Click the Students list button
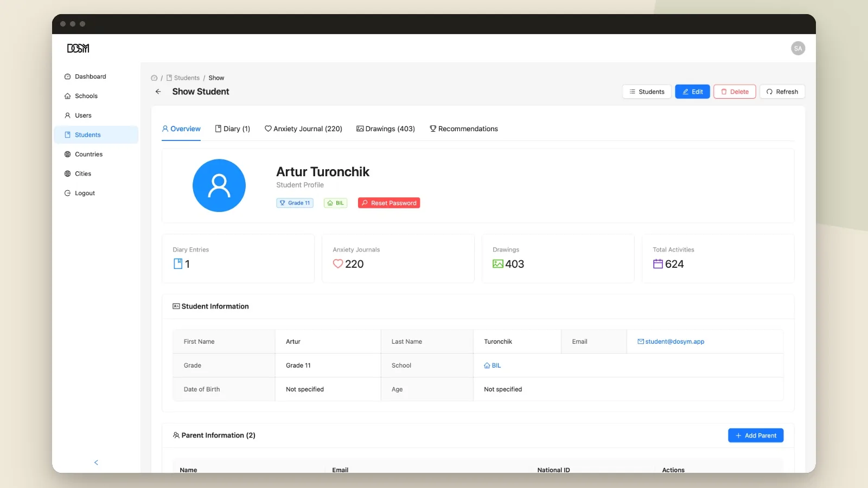 (647, 92)
